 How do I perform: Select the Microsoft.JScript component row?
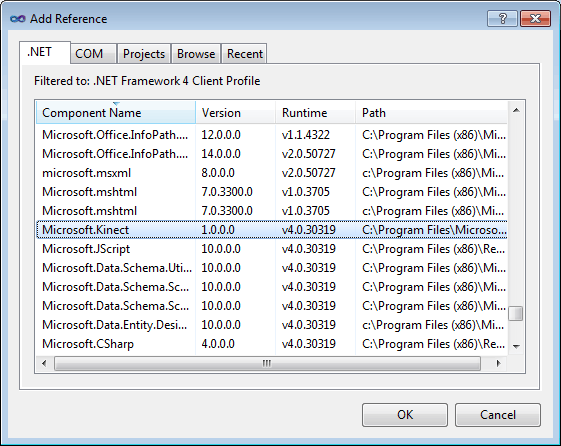click(x=272, y=249)
